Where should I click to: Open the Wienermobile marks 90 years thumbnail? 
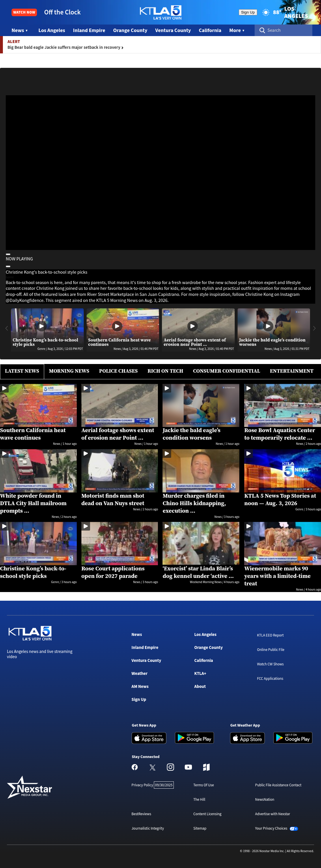click(282, 543)
